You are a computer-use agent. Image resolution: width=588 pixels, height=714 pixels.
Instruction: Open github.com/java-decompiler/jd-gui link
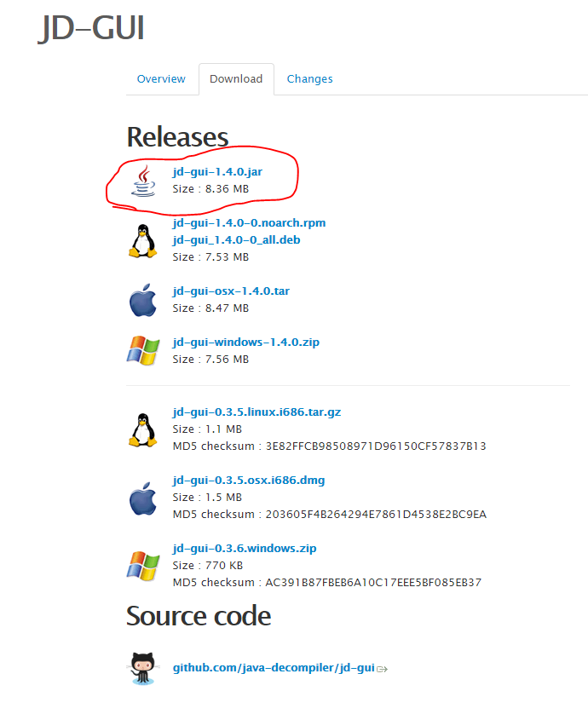click(x=274, y=668)
